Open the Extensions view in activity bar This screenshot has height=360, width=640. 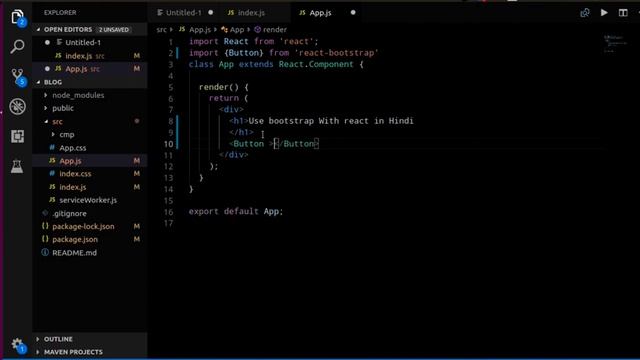tap(17, 136)
